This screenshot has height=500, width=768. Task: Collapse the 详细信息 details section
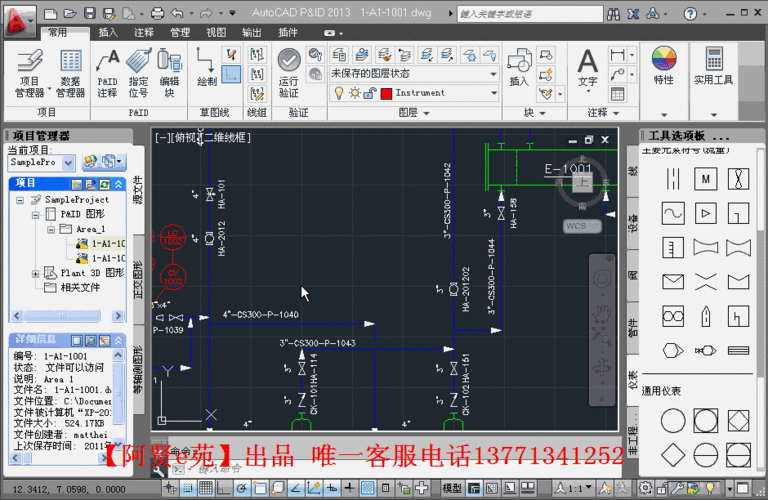click(119, 340)
